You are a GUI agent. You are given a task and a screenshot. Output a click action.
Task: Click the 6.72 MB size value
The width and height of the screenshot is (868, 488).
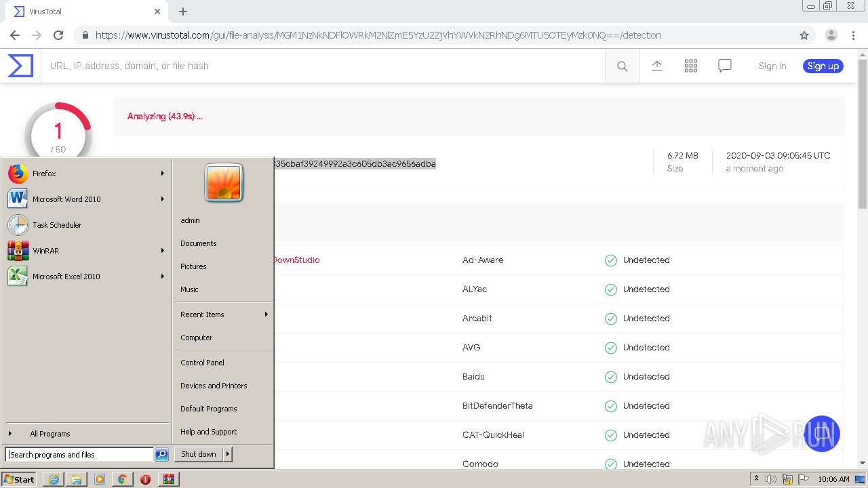(x=683, y=156)
